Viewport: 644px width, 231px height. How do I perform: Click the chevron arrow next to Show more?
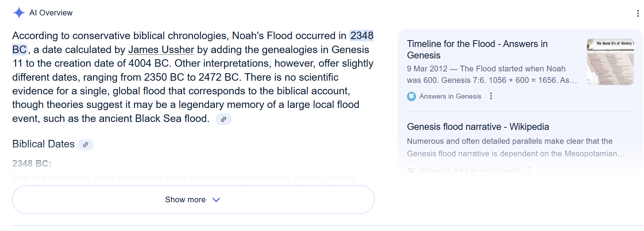(216, 200)
